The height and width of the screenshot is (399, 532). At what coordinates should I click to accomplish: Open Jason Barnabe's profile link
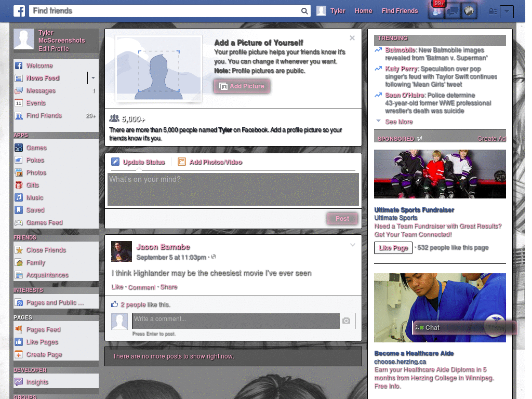(x=163, y=247)
